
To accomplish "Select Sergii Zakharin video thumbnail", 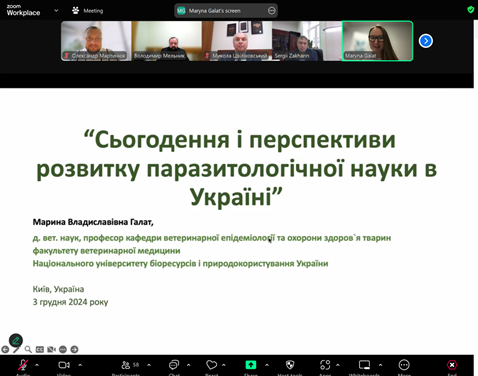I will (x=307, y=41).
